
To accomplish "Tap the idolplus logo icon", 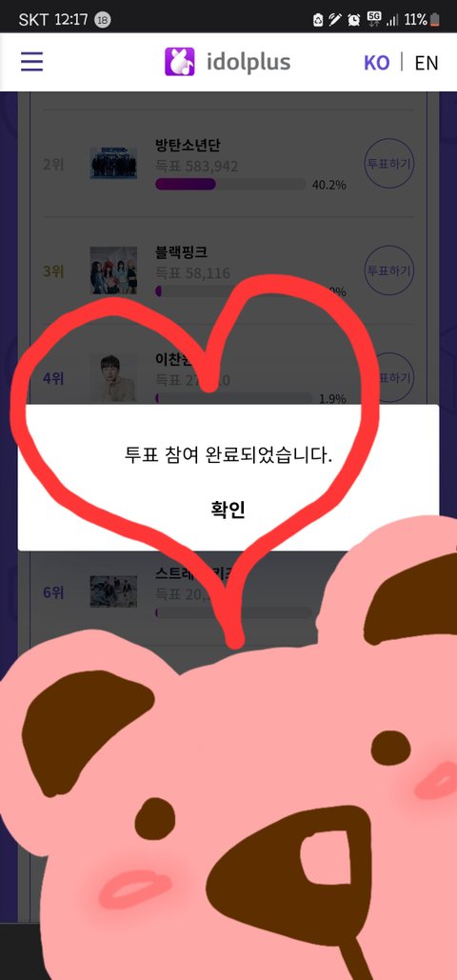I will [179, 62].
